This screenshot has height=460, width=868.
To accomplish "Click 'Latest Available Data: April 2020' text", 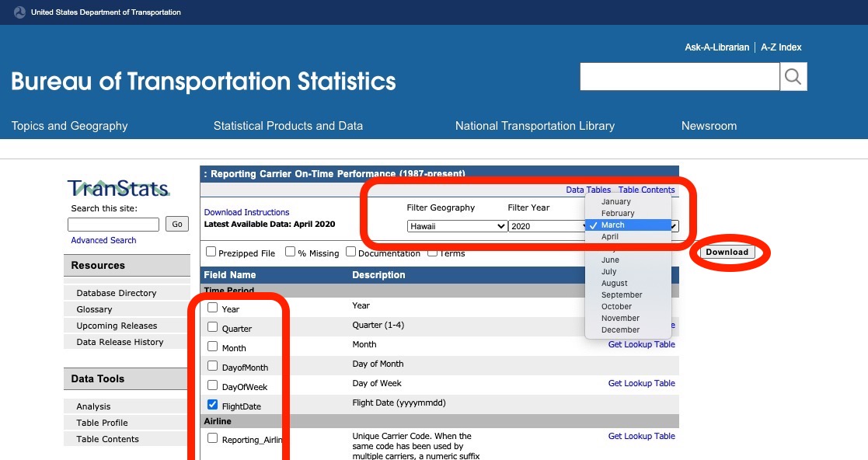I will (270, 225).
